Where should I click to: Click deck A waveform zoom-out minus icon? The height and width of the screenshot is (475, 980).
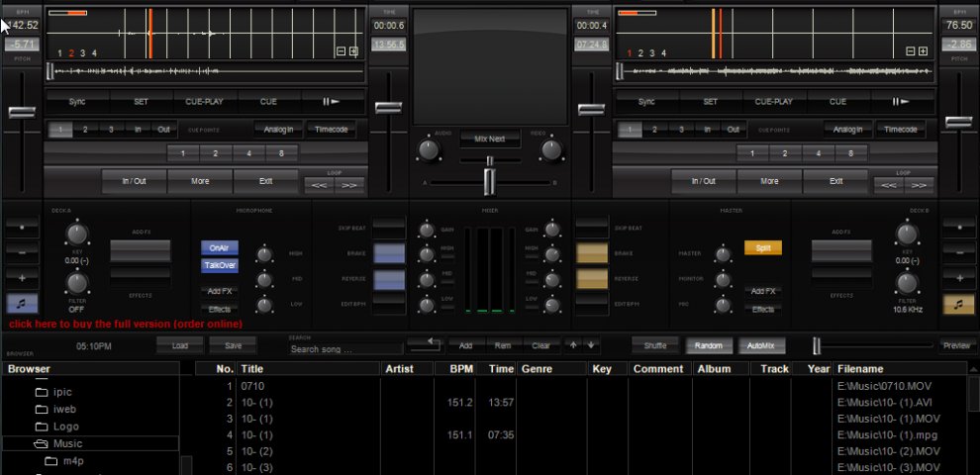point(342,51)
